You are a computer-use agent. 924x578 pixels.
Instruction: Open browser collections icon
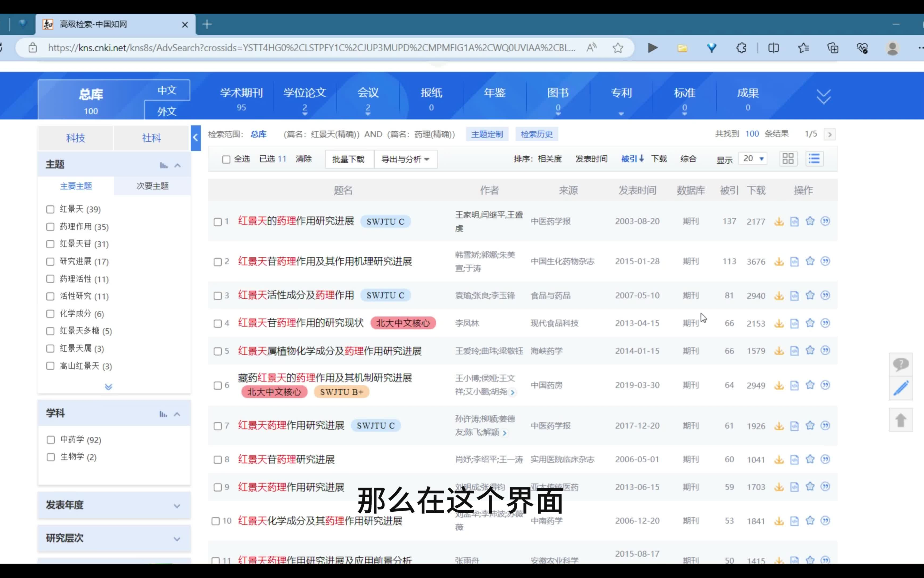click(x=833, y=48)
